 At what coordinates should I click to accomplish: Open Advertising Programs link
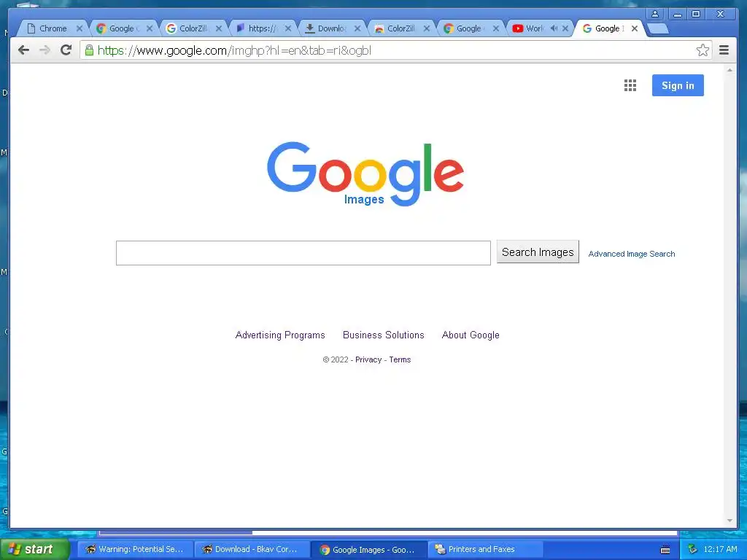[280, 335]
